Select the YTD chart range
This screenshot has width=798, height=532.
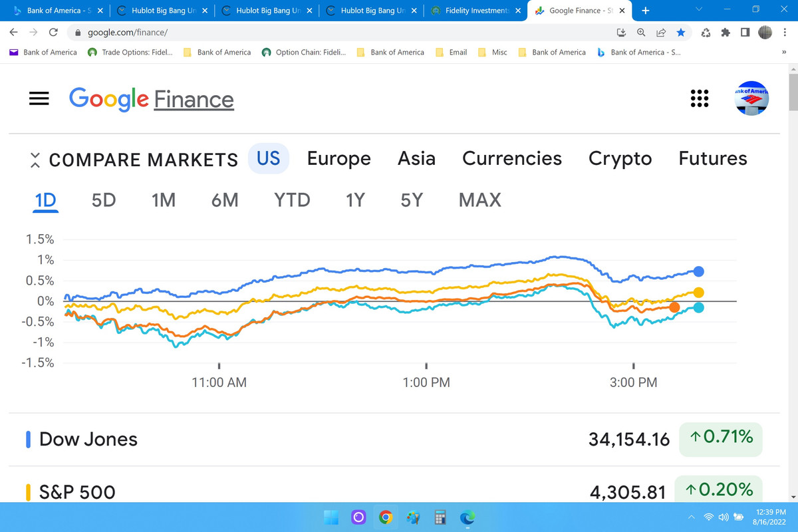(x=292, y=199)
